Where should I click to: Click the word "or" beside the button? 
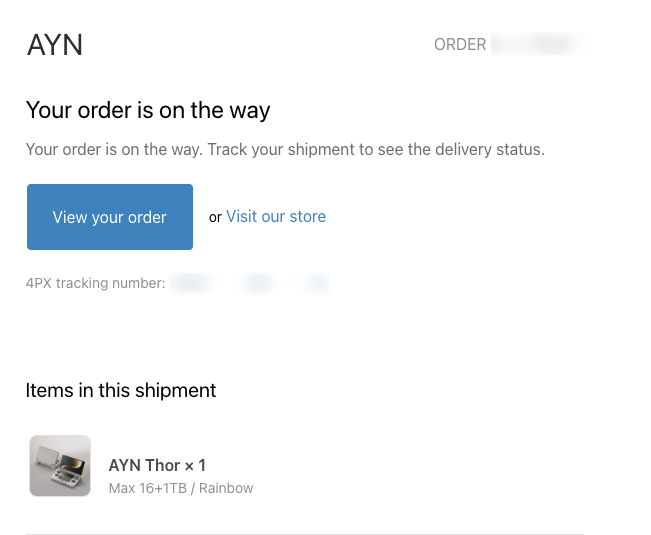click(215, 217)
